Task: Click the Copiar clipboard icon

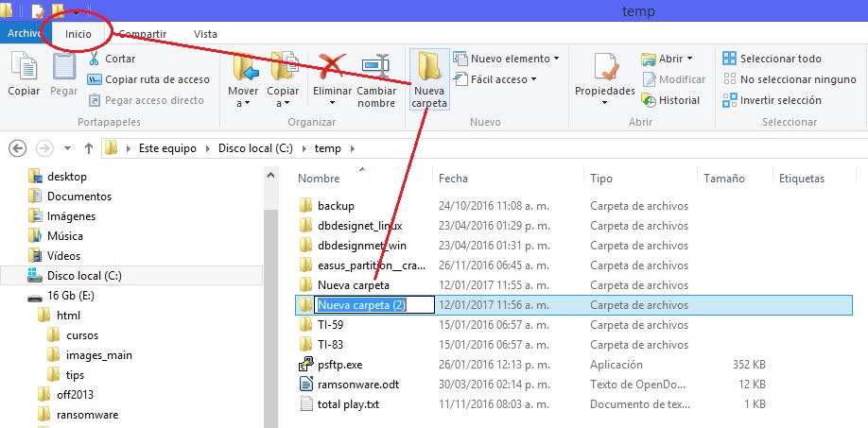Action: 24,69
